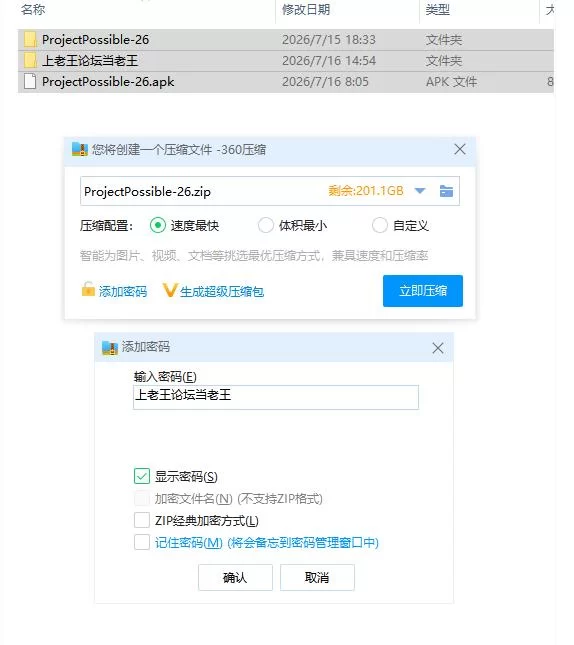This screenshot has height=645, width=574.
Task: Sort by the 修改日期 column header
Action: pos(306,9)
